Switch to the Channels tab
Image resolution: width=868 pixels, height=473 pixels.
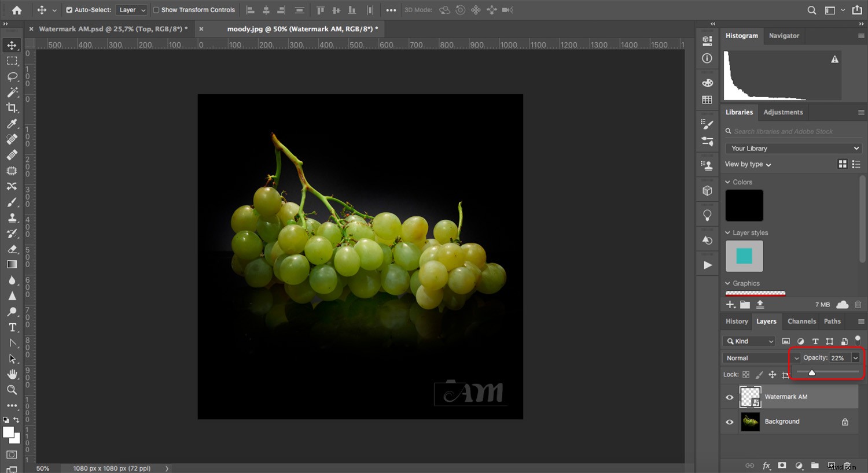coord(801,322)
